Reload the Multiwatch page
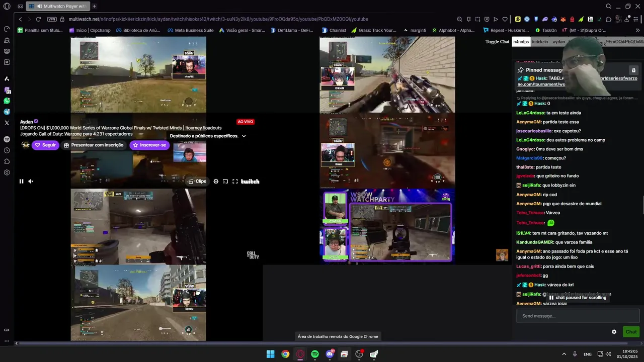Screen dimensions: 644x362 [38, 19]
